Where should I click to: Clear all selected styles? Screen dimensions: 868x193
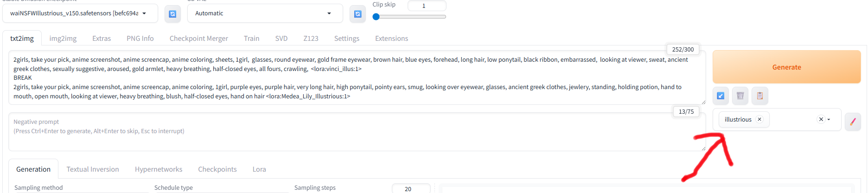point(821,119)
